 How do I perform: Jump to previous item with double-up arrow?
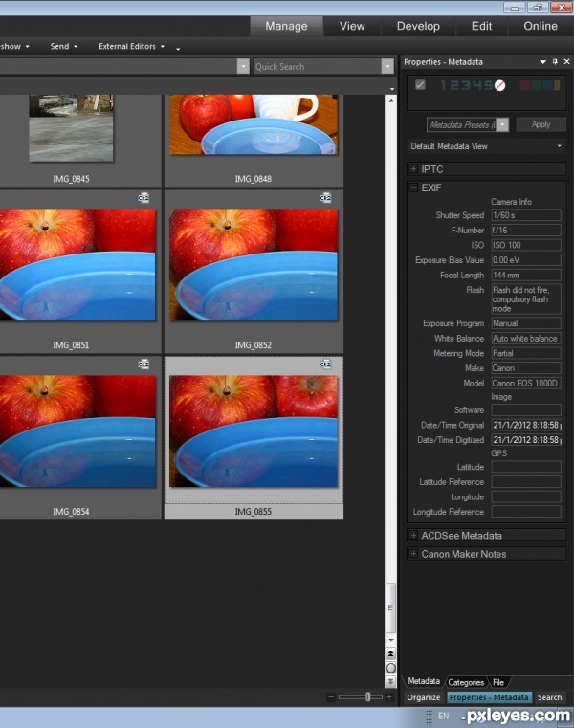tap(391, 653)
